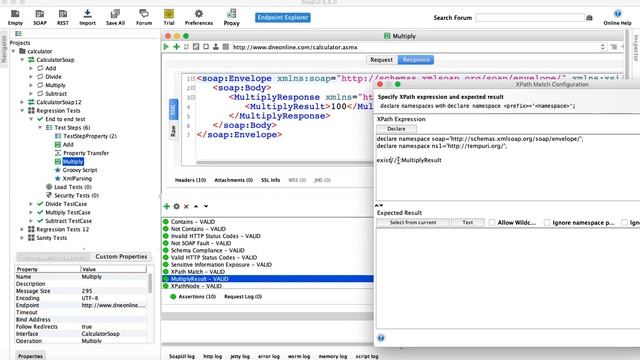This screenshot has height=360, width=640.
Task: Expand the CalculatorSoap12 interface node
Action: [x=22, y=102]
